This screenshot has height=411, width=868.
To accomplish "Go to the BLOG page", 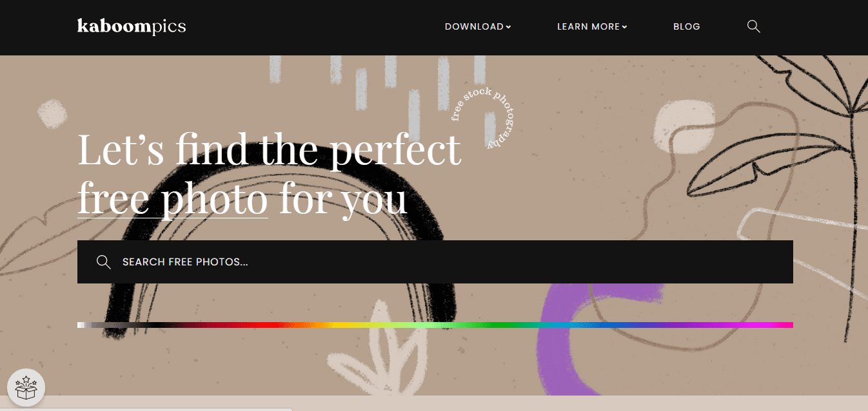I will (686, 26).
